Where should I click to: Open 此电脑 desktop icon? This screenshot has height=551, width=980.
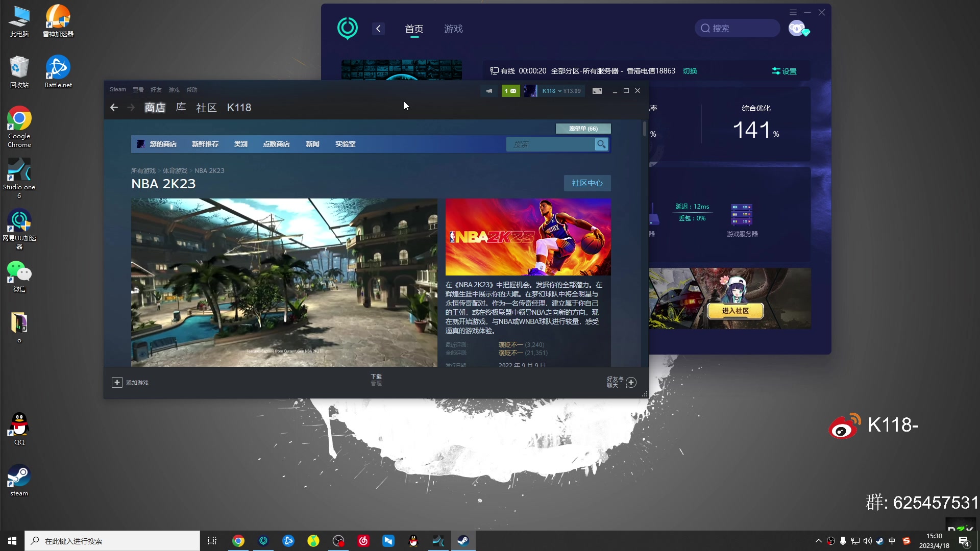coord(19,20)
